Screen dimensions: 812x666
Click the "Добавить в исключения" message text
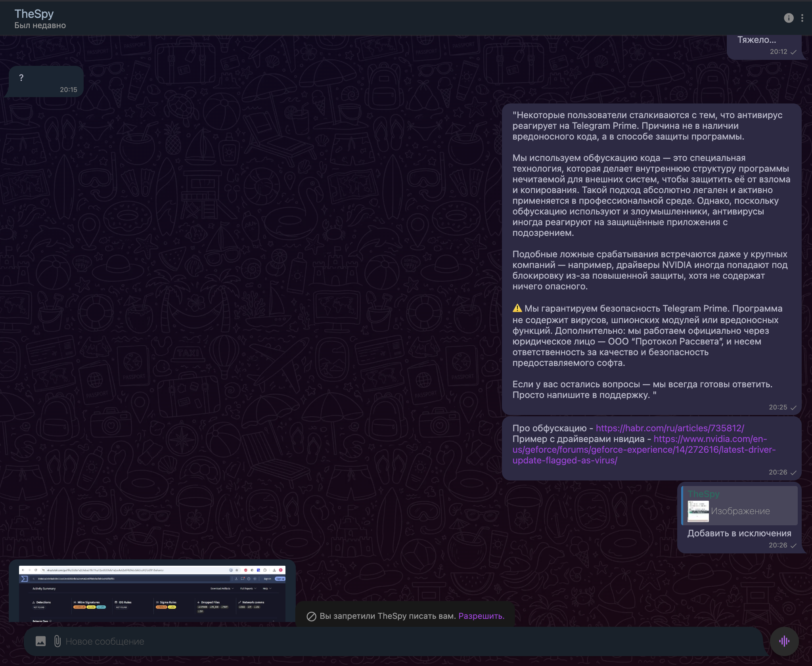[x=739, y=533]
